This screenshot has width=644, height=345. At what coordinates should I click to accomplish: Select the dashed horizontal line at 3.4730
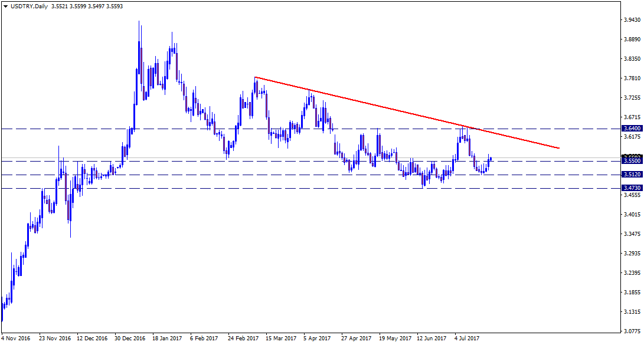pyautogui.click(x=177, y=188)
